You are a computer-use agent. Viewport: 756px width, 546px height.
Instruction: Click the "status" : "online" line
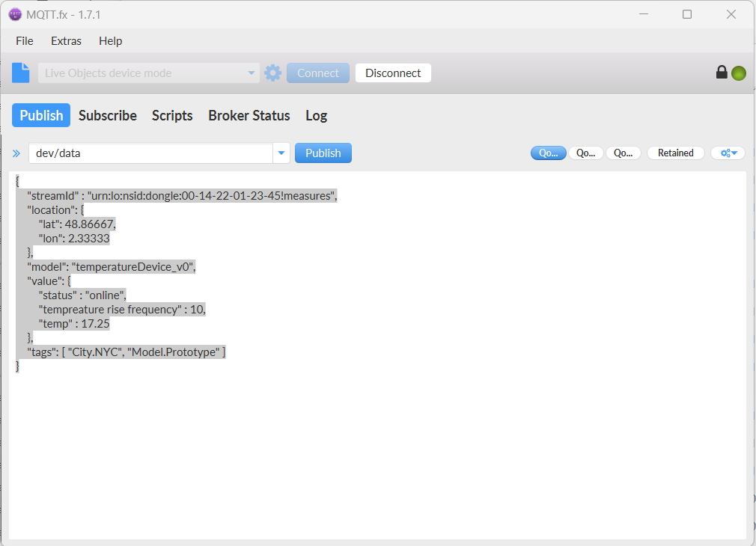(82, 295)
